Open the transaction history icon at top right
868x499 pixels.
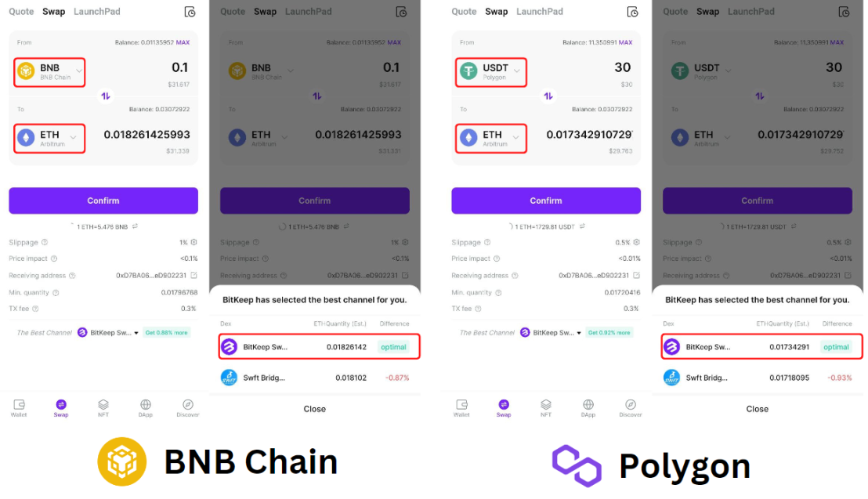190,11
